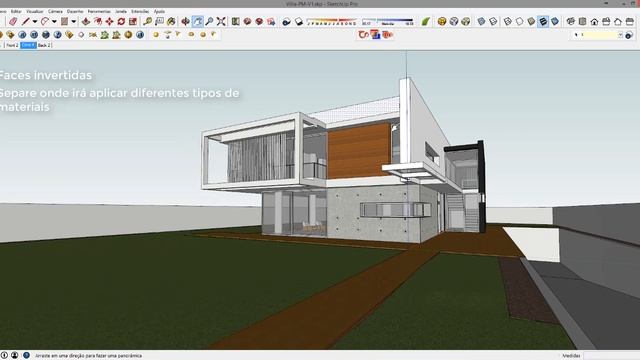Enable Monochrome face style
This screenshot has height=360, width=640.
(555, 21)
